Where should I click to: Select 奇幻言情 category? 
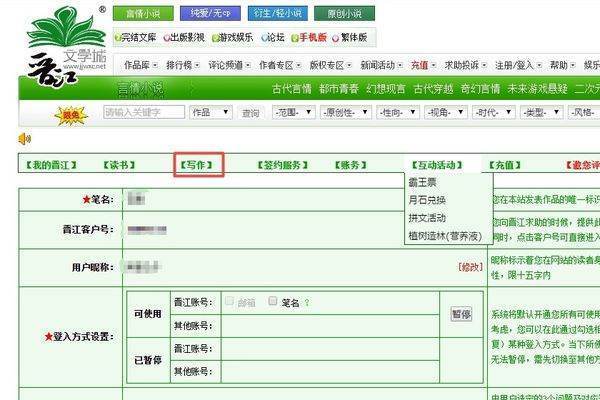pyautogui.click(x=480, y=89)
